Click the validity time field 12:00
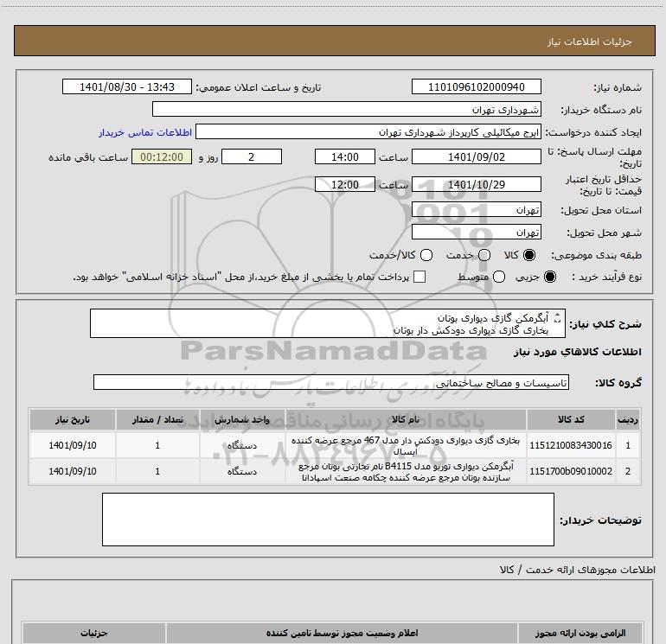666x644 pixels. 345,184
